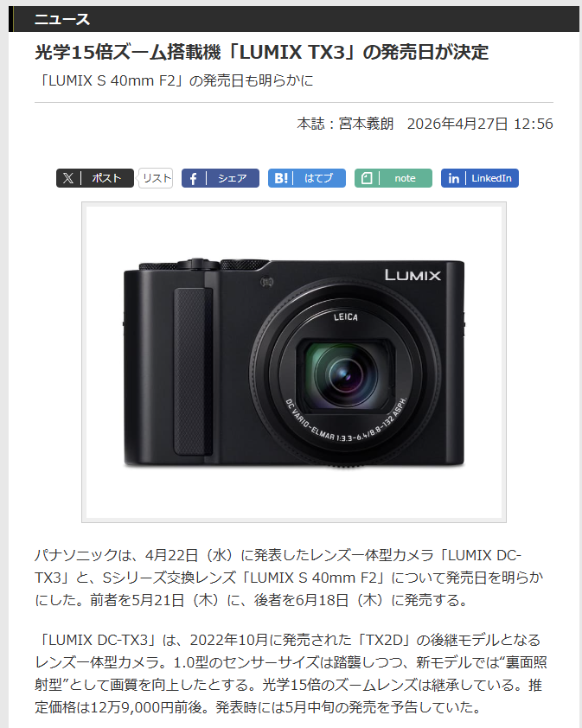Viewport: 582px width, 728px height.
Task: Click the paragraph about TX2D successor
Action: click(291, 674)
